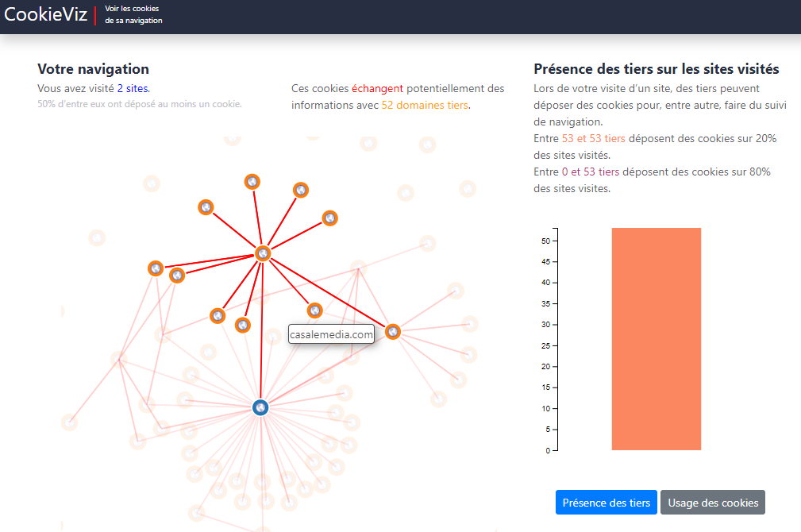Click the highlighted orange node right of the casalemedia.com tooltip
Image resolution: width=801 pixels, height=532 pixels.
[393, 331]
